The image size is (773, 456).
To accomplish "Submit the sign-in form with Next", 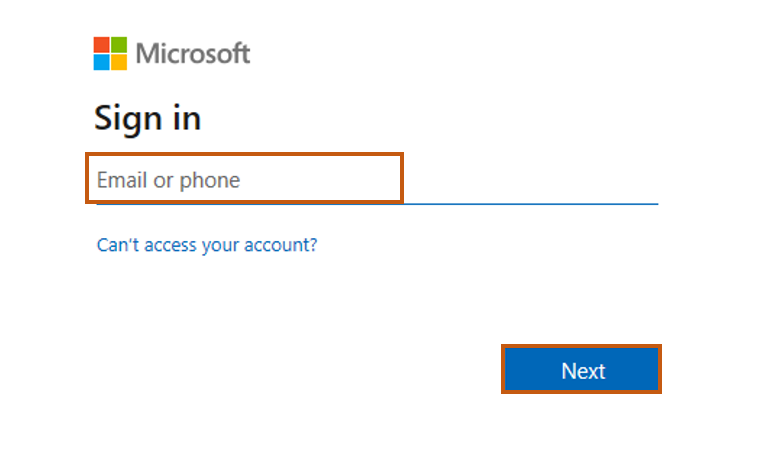I will click(582, 371).
